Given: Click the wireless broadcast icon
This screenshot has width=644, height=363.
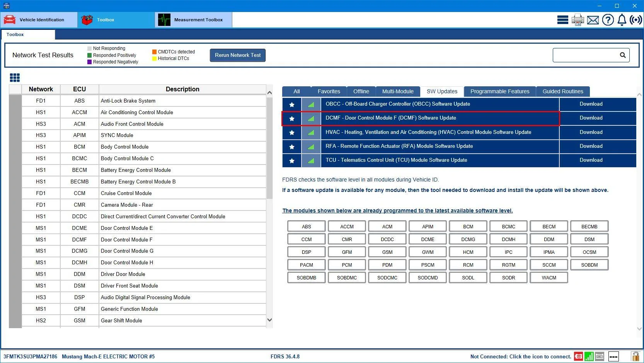Looking at the screenshot, I should 635,20.
